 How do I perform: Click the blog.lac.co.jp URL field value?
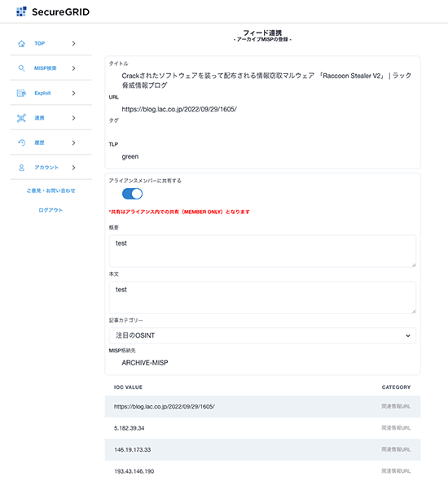click(179, 109)
